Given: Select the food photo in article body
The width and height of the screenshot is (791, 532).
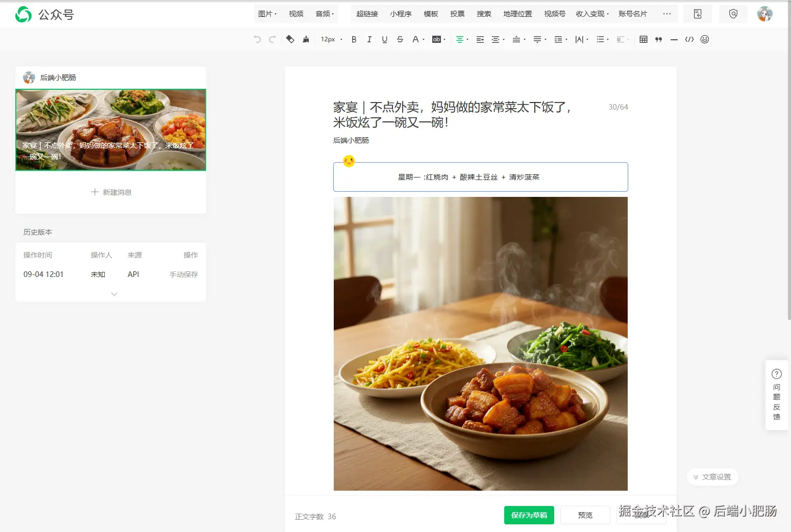Looking at the screenshot, I should 480,344.
